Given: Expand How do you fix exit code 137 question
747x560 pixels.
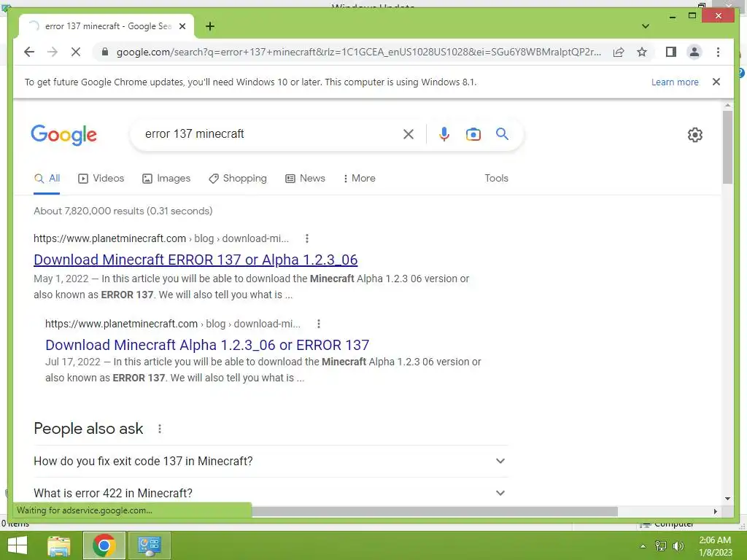Looking at the screenshot, I should point(270,461).
